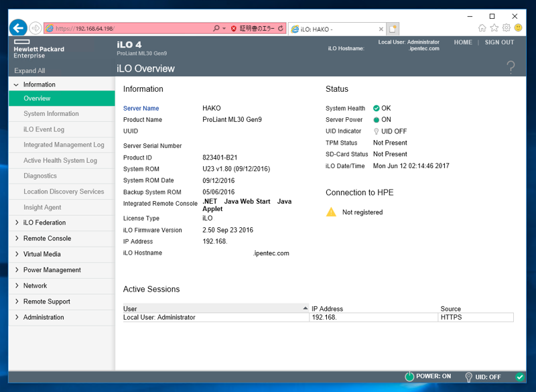Click the footer UID: OFF indicator

(483, 377)
